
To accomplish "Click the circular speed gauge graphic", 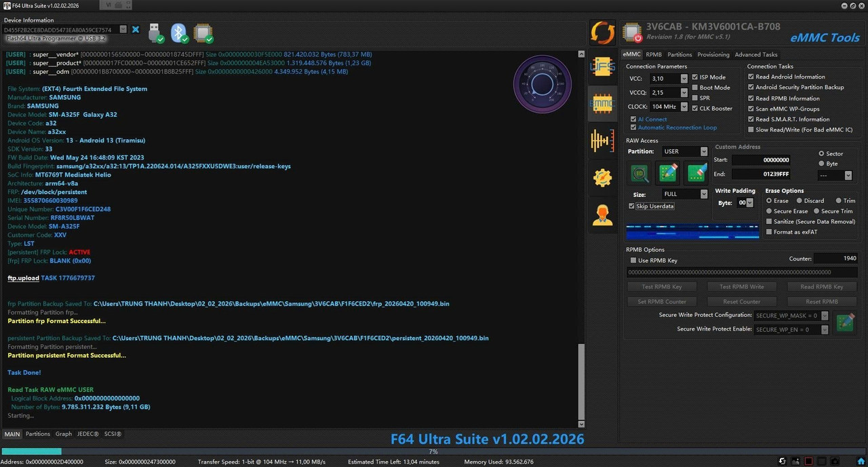I will [542, 84].
